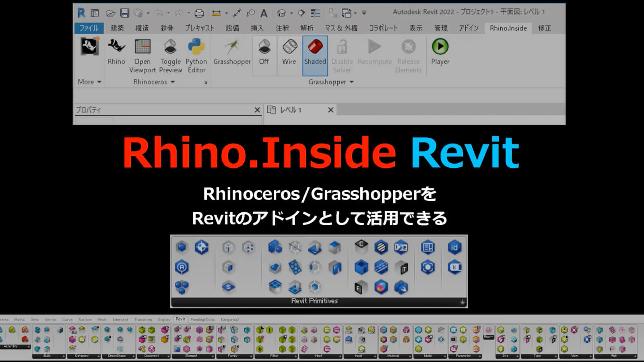644x362 pixels.
Task: Open the ファイル tab
Action: [89, 28]
